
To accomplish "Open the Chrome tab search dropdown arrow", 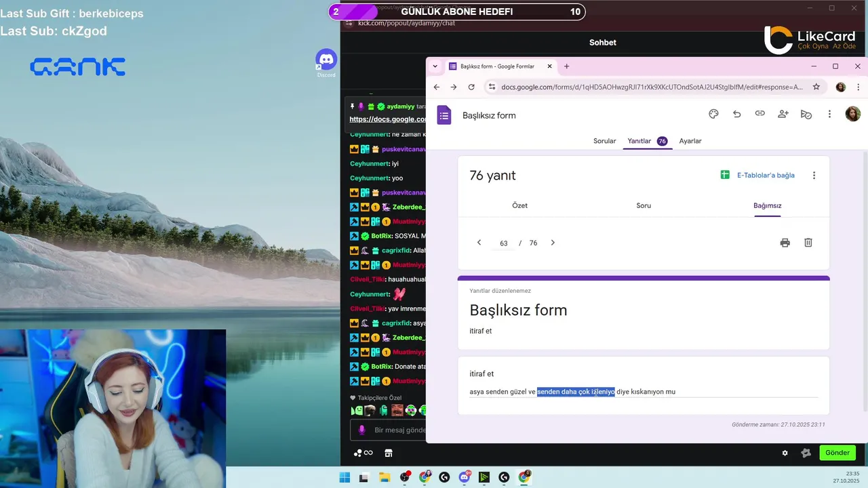I will [435, 66].
